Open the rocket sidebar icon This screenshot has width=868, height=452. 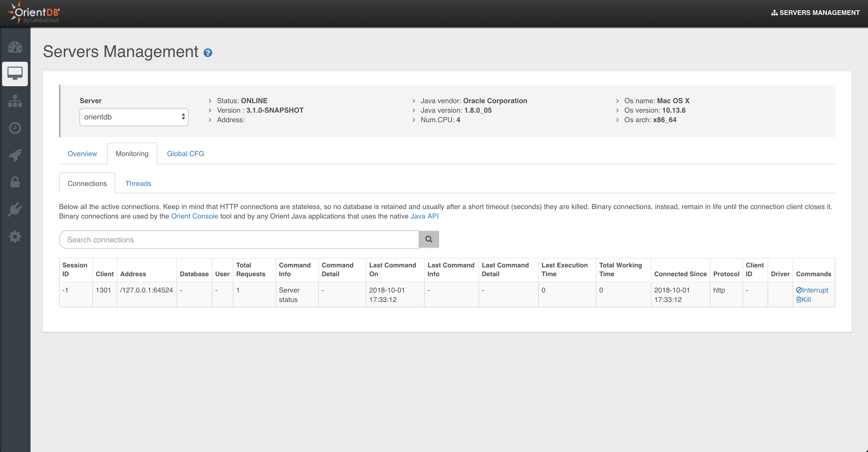point(15,155)
